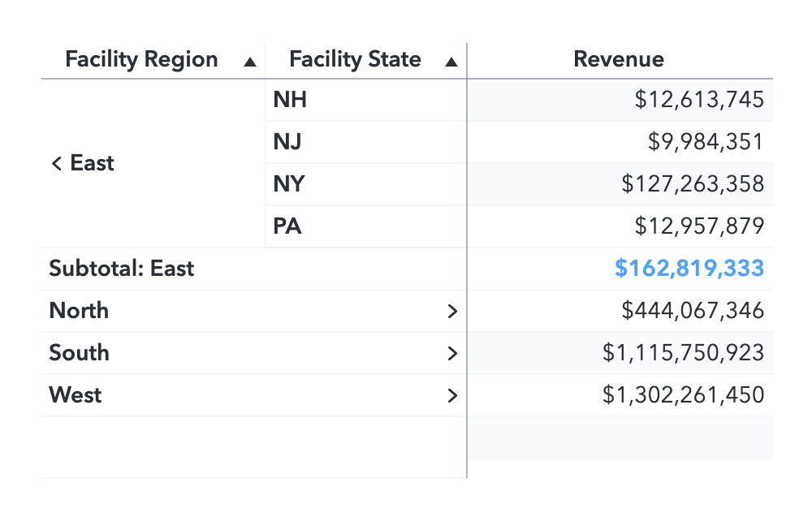Select the NY state cell
The image size is (812, 521).
coord(288,184)
